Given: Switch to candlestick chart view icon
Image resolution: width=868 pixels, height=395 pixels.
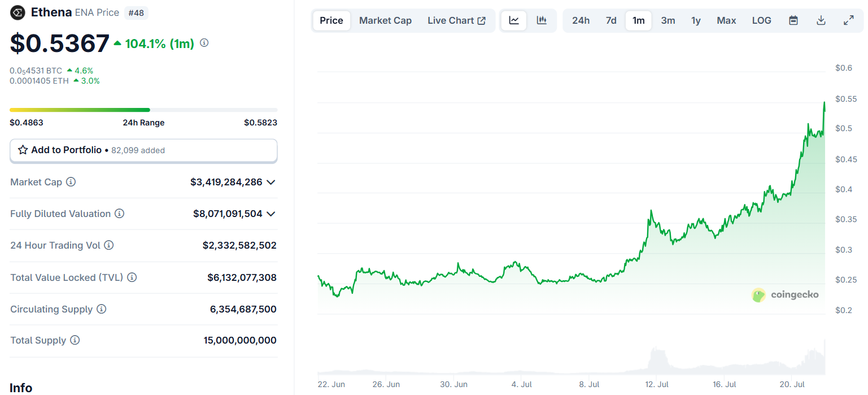Looking at the screenshot, I should [542, 20].
